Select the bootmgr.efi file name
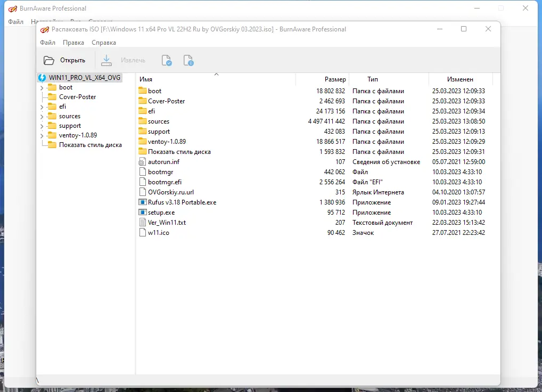The image size is (542, 392). tap(165, 182)
